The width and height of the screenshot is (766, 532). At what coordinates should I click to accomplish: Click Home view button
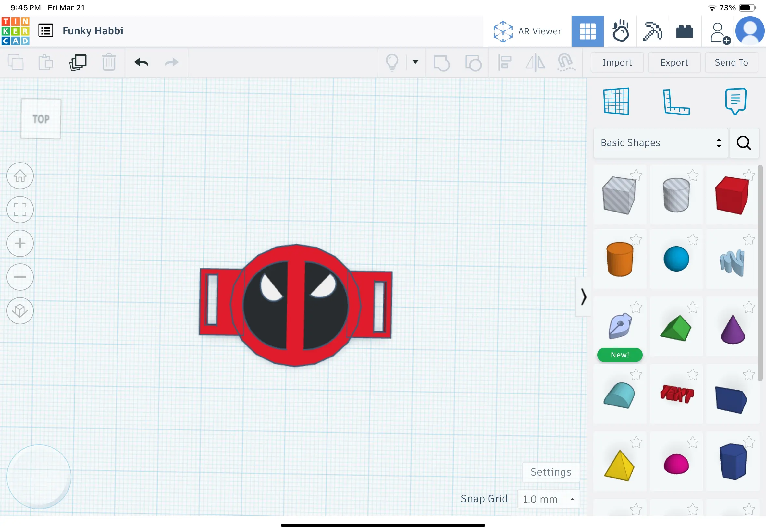20,176
